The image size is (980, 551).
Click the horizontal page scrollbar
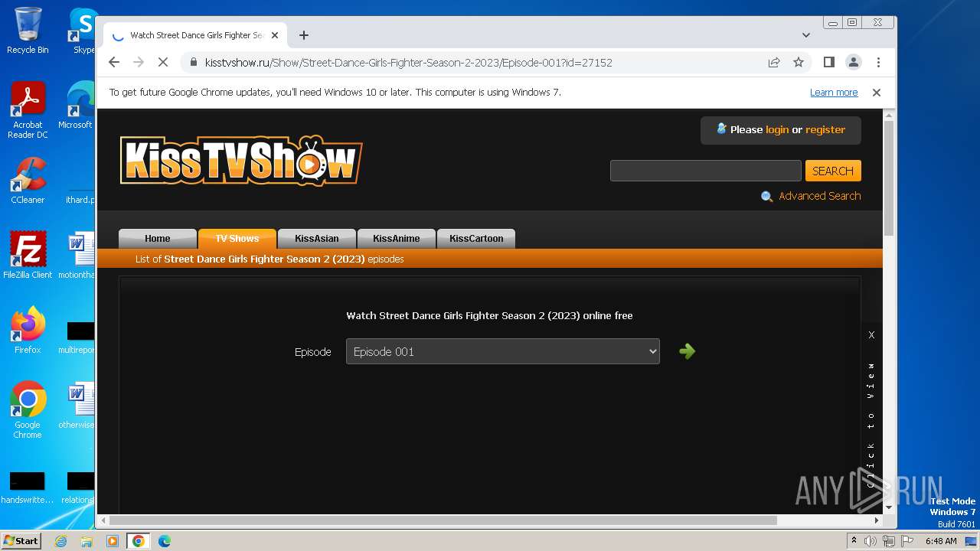(x=443, y=520)
